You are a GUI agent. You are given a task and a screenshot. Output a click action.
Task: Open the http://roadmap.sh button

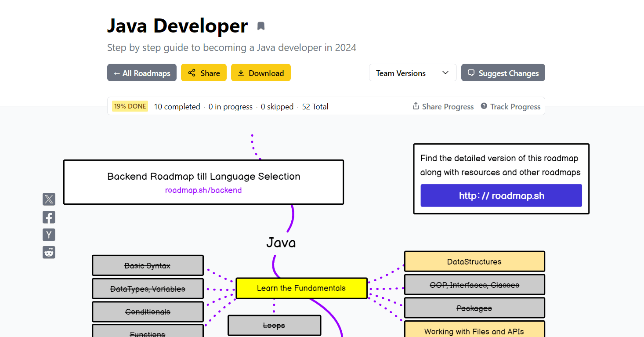(501, 196)
